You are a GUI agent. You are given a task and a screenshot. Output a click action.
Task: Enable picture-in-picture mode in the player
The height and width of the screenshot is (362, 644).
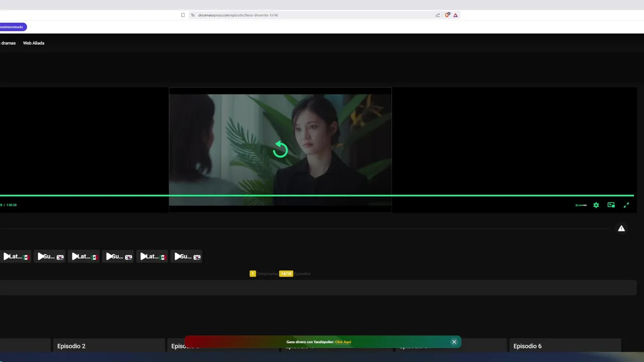tap(611, 205)
